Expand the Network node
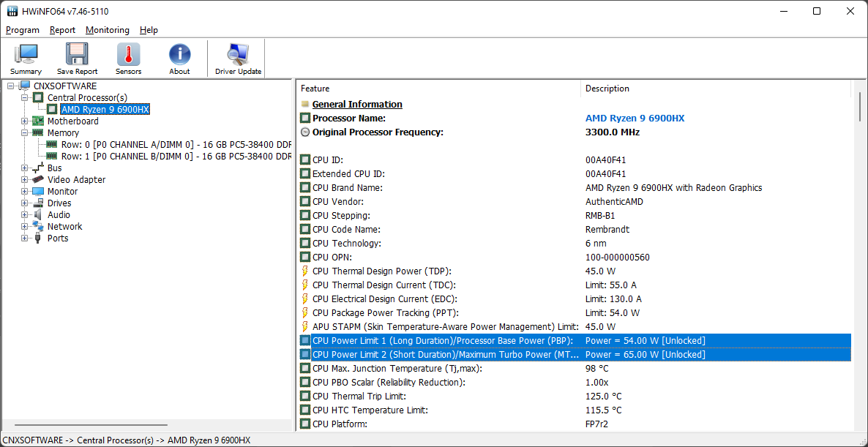This screenshot has width=868, height=447. pos(24,226)
